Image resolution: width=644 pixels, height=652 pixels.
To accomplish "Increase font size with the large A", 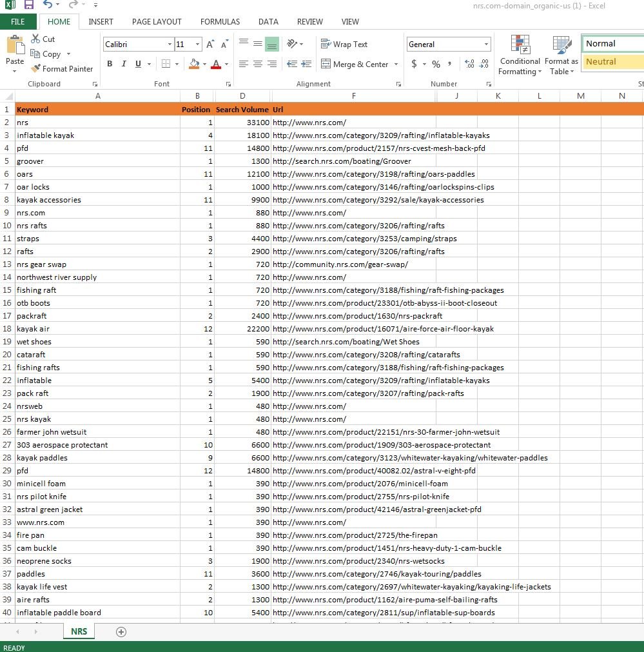I will (210, 44).
